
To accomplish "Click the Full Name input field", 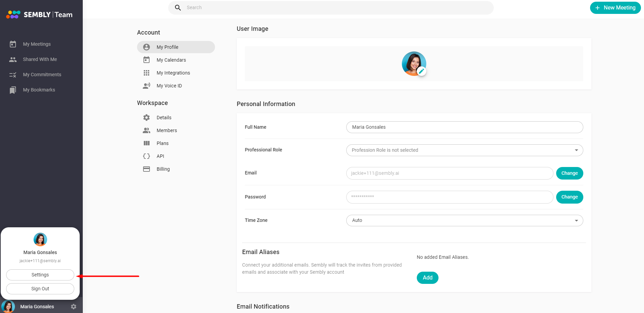I will point(465,127).
